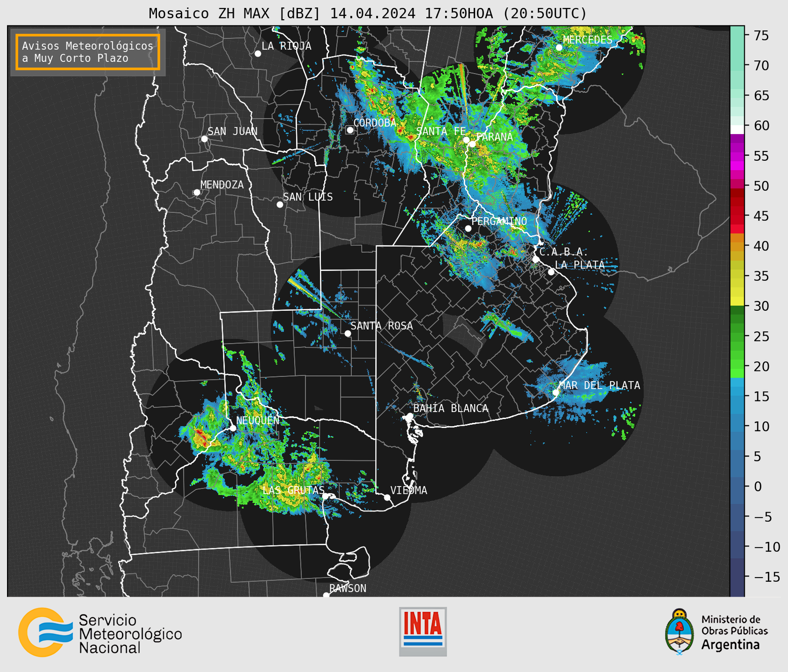Click the La Plata city marker
Viewport: 788px width, 672px height.
point(551,272)
